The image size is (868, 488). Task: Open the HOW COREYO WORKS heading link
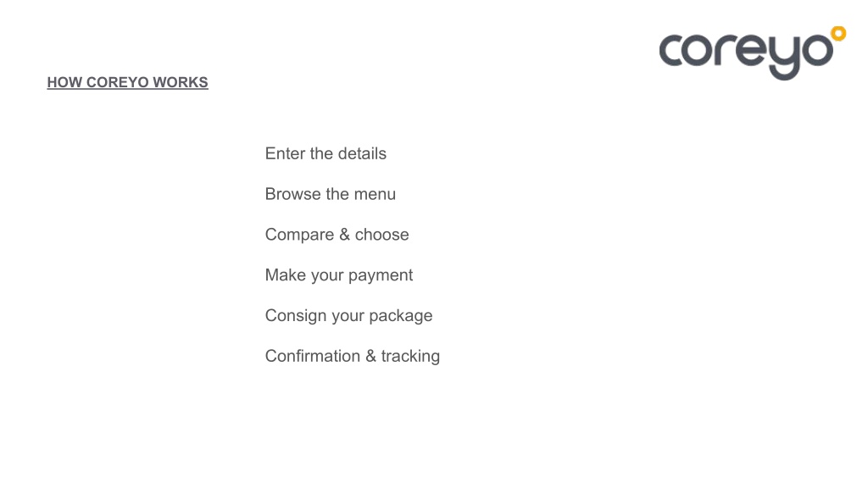coord(127,82)
